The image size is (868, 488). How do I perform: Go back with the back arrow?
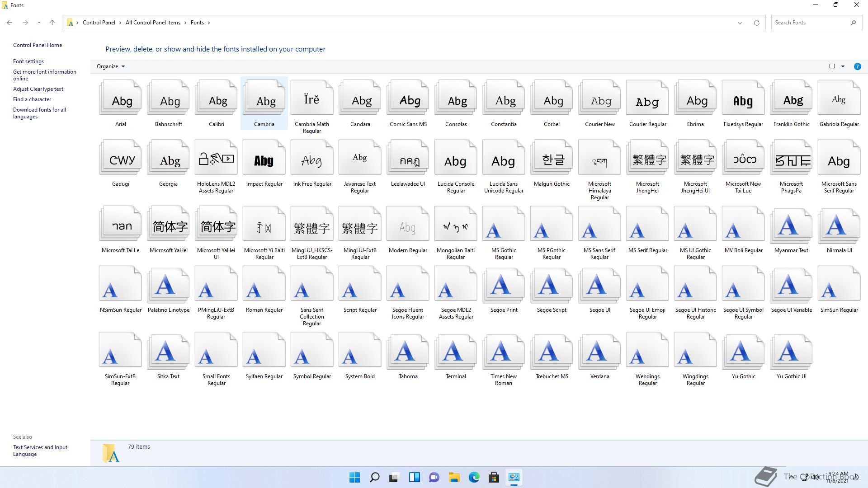[9, 23]
